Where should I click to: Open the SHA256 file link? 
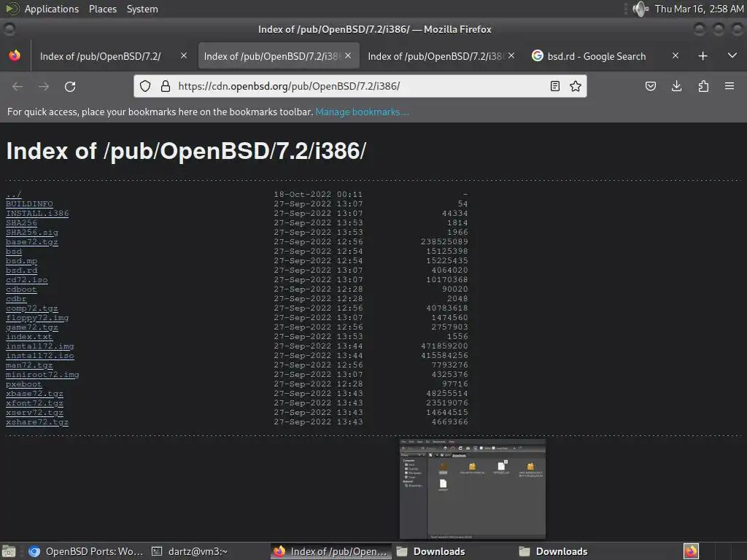[x=21, y=223]
